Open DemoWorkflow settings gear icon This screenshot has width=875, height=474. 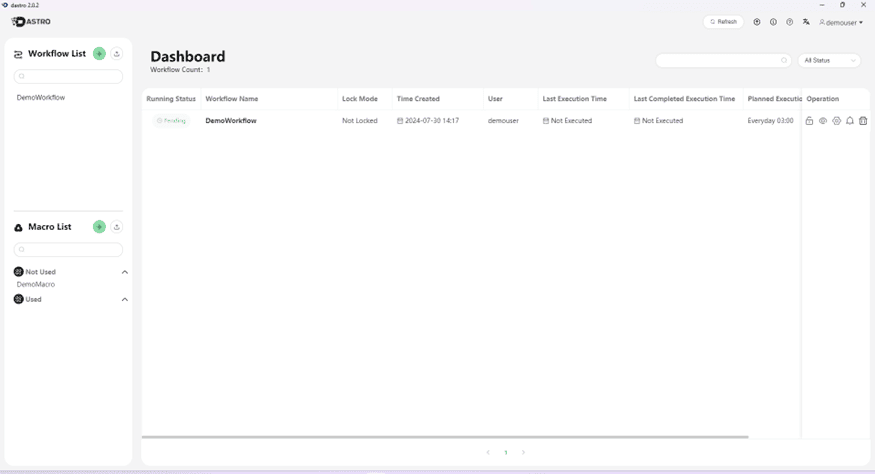pos(836,121)
